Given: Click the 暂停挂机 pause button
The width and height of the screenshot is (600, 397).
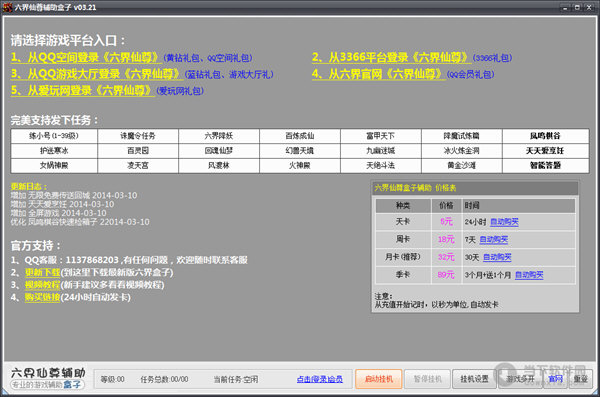Looking at the screenshot, I should 427,379.
